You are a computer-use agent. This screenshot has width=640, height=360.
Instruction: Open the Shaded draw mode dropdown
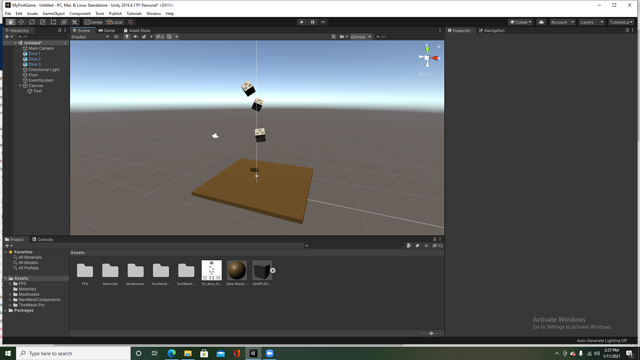tap(90, 37)
